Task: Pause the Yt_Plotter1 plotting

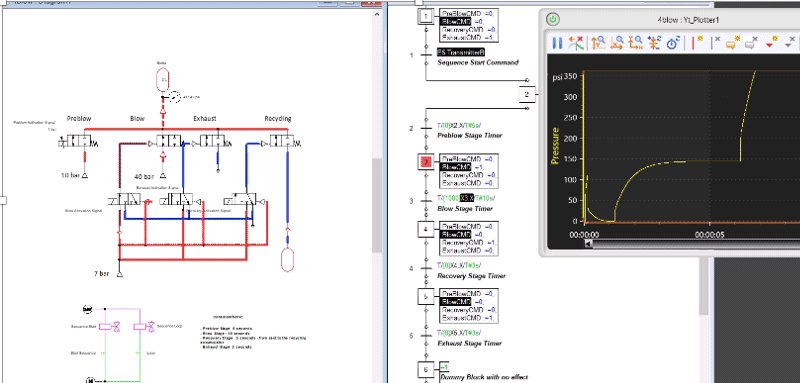Action: (x=557, y=43)
